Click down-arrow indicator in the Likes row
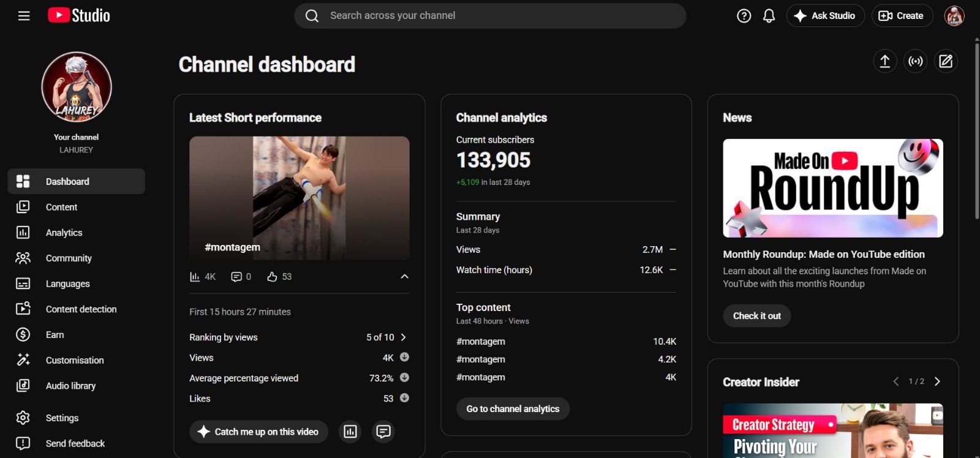The image size is (980, 458). point(404,398)
